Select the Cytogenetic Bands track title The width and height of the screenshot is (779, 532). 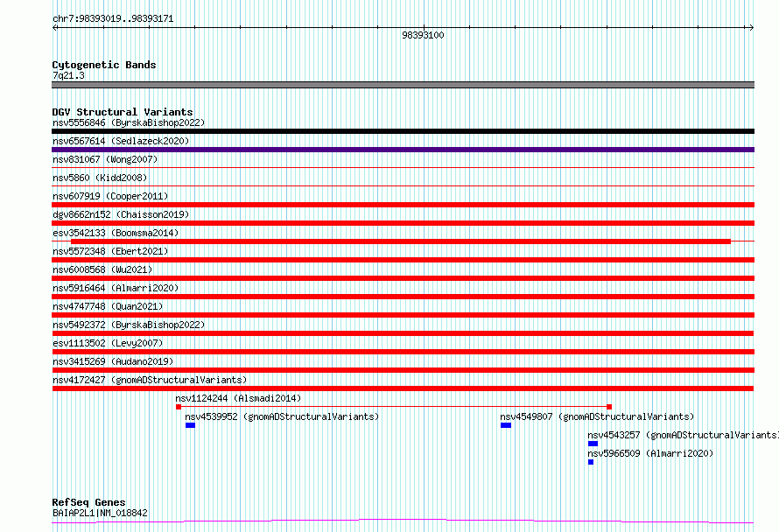point(104,65)
